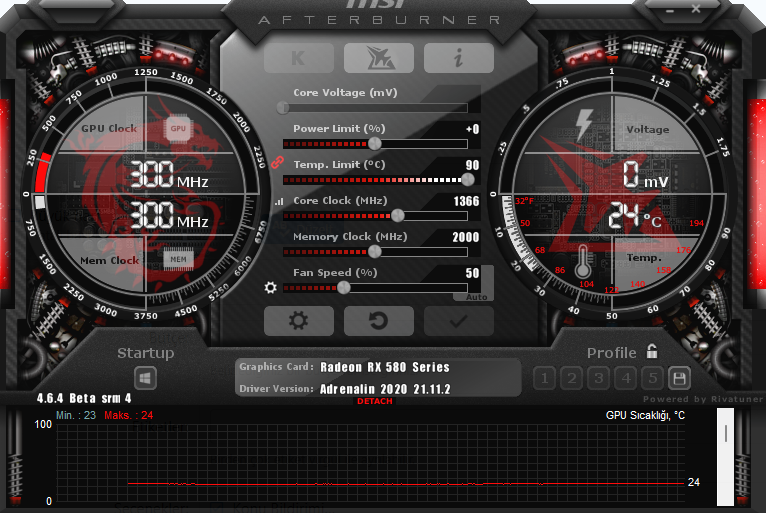Click the Adrenalin 2020 21.11.2 driver version
766x513 pixels.
pos(385,389)
